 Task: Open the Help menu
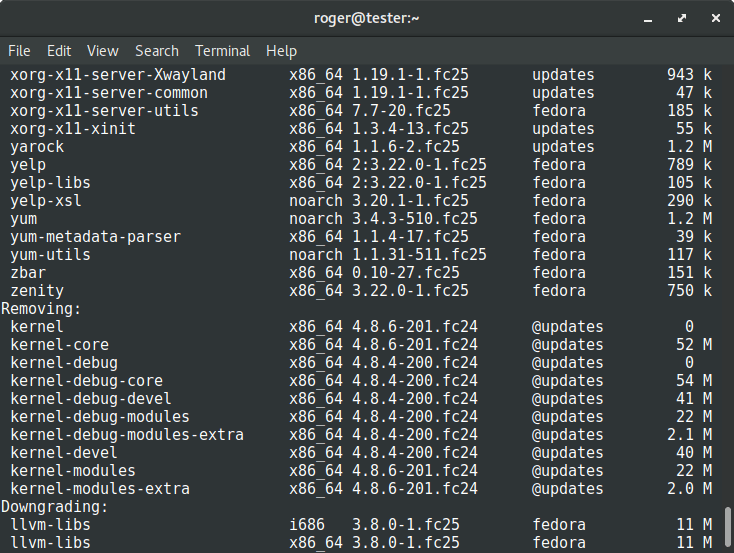[x=281, y=51]
